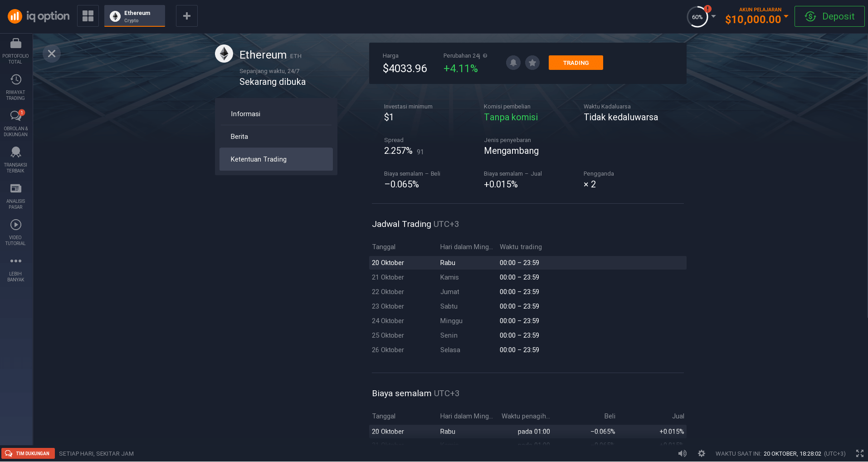
Task: Open Riwayat Trading from the sidebar
Action: [x=15, y=86]
